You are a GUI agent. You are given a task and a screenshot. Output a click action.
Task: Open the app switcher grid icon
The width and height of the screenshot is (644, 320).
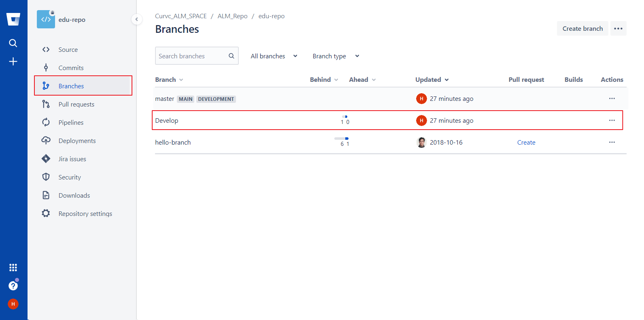13,267
